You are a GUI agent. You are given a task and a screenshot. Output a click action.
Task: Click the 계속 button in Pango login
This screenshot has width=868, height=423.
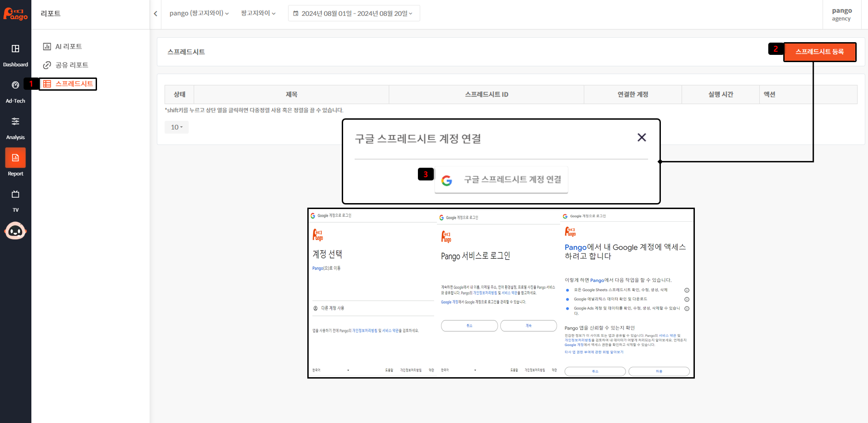tap(529, 326)
